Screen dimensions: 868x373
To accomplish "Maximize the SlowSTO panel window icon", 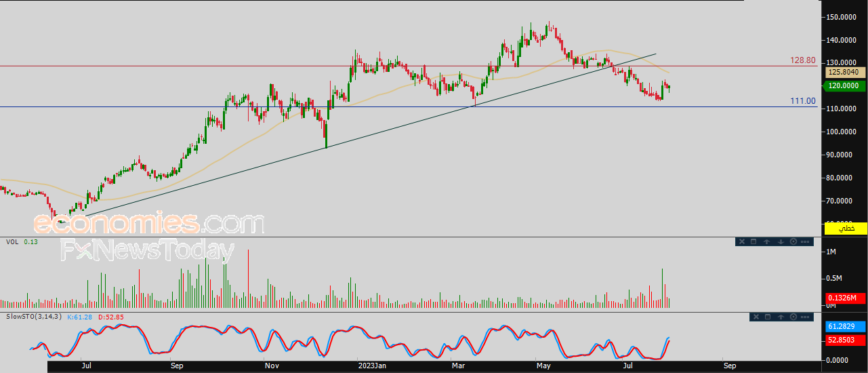I will (768, 317).
